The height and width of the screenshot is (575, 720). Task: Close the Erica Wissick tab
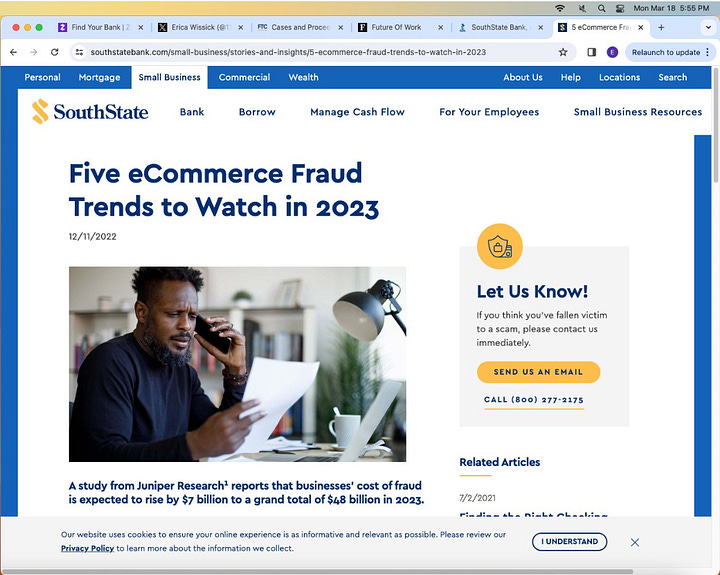pos(241,28)
